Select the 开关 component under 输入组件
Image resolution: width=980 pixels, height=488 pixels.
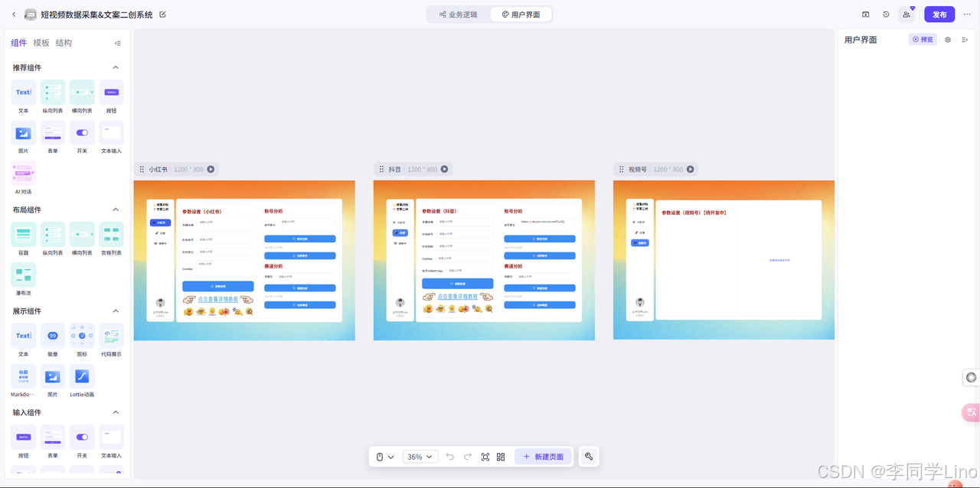tap(82, 442)
